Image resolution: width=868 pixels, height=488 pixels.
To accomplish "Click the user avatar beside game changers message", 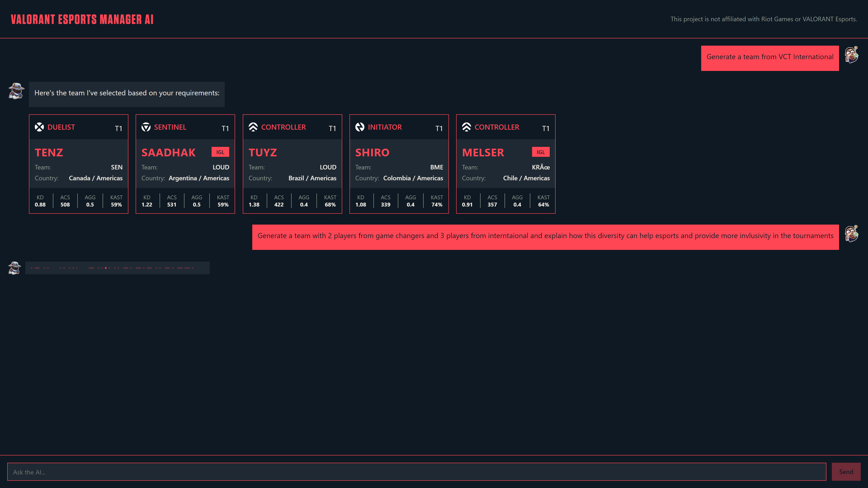I will (851, 234).
